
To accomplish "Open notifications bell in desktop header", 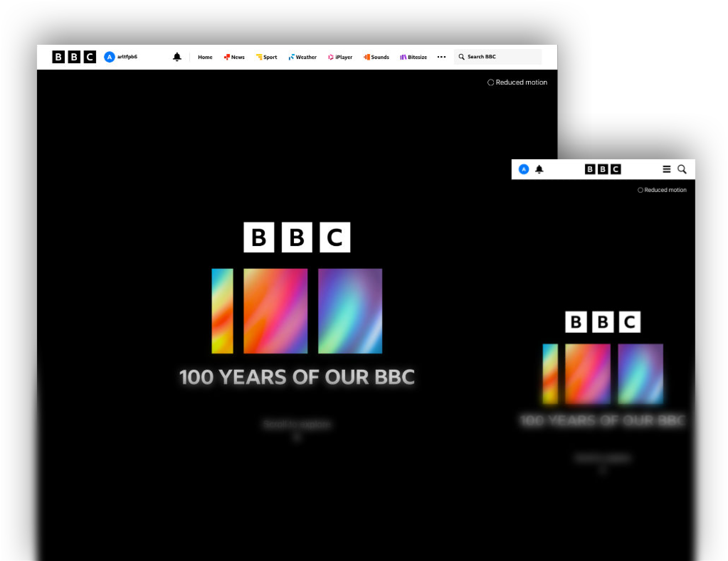I will coord(177,57).
